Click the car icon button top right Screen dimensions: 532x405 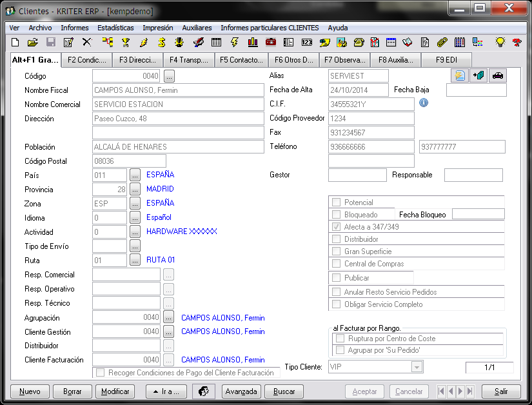(x=498, y=75)
